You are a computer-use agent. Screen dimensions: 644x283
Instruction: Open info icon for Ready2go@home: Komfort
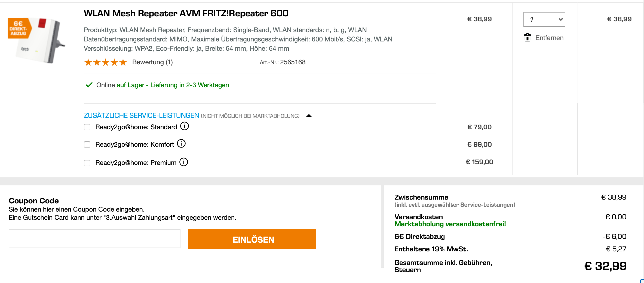181,143
